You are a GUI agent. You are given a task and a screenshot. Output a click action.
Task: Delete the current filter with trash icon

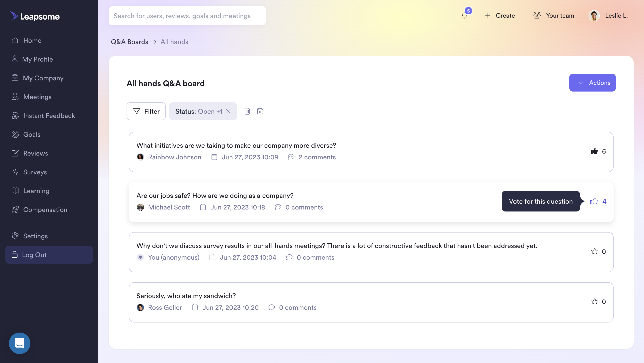click(247, 111)
